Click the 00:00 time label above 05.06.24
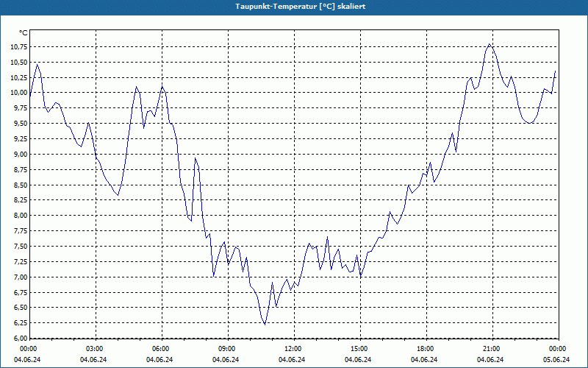 click(x=557, y=349)
